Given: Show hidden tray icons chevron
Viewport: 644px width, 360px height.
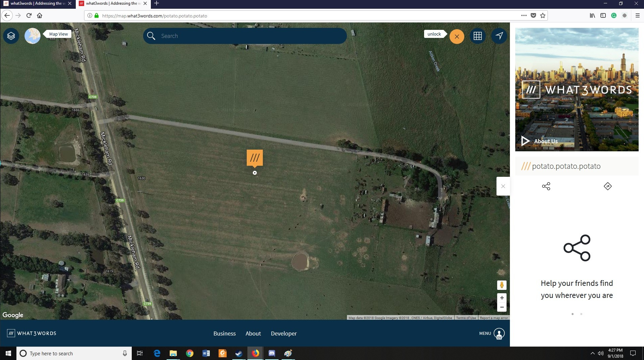Looking at the screenshot, I should click(592, 353).
